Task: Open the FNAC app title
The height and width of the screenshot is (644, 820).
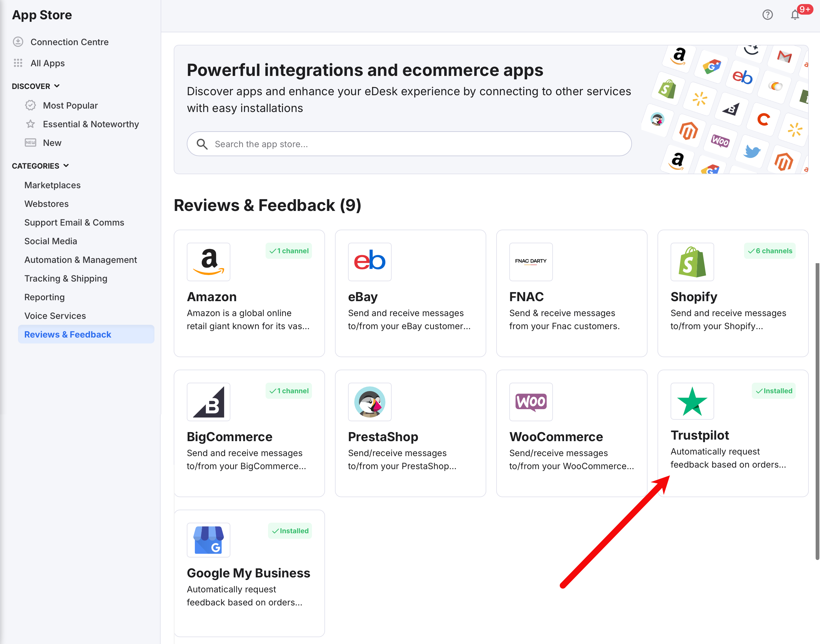Action: click(x=526, y=297)
